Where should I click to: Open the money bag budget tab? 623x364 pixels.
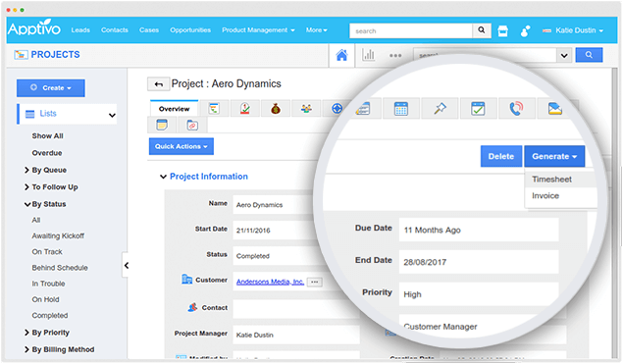pos(276,108)
